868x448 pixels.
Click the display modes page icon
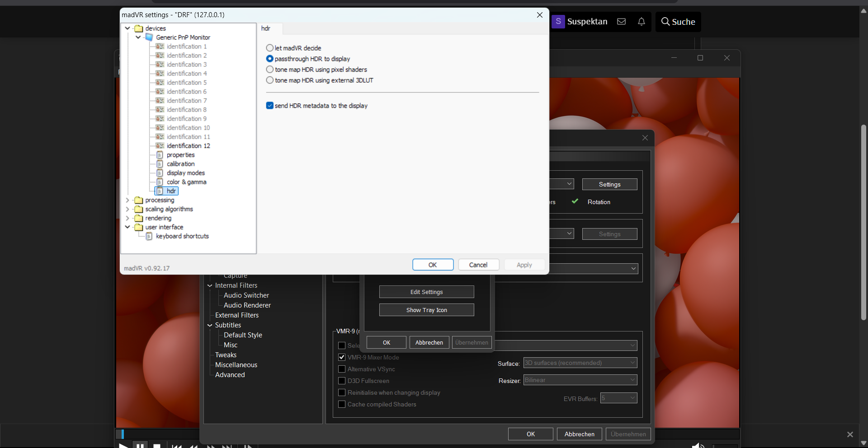click(160, 173)
